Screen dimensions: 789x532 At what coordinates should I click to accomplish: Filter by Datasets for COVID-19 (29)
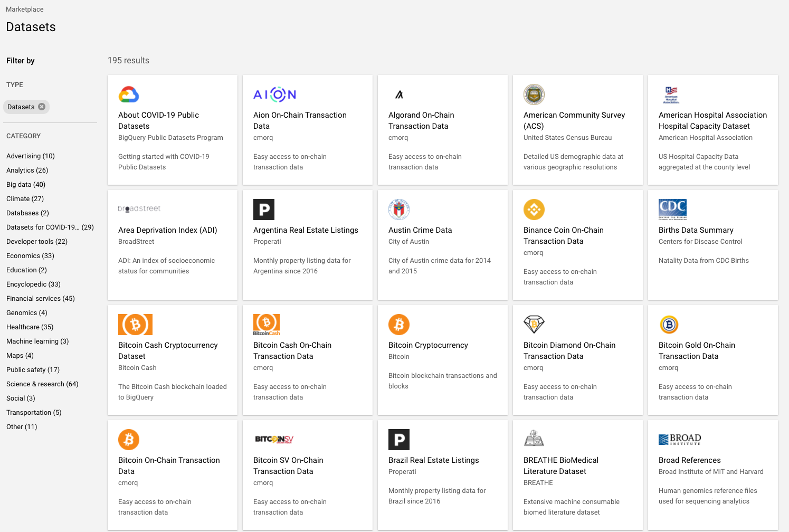[50, 227]
